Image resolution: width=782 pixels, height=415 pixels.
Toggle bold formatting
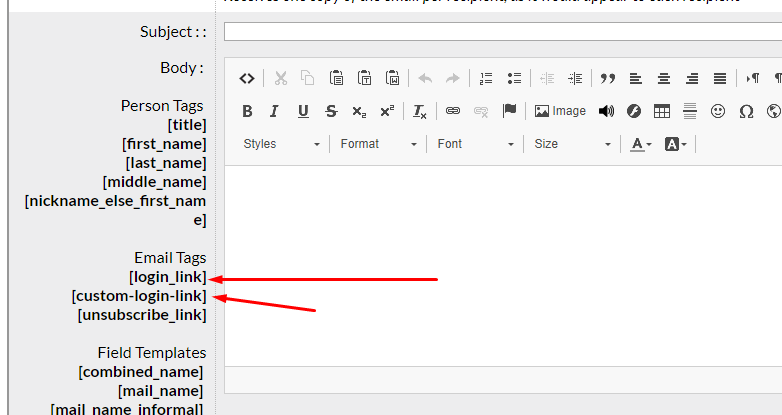[x=247, y=111]
